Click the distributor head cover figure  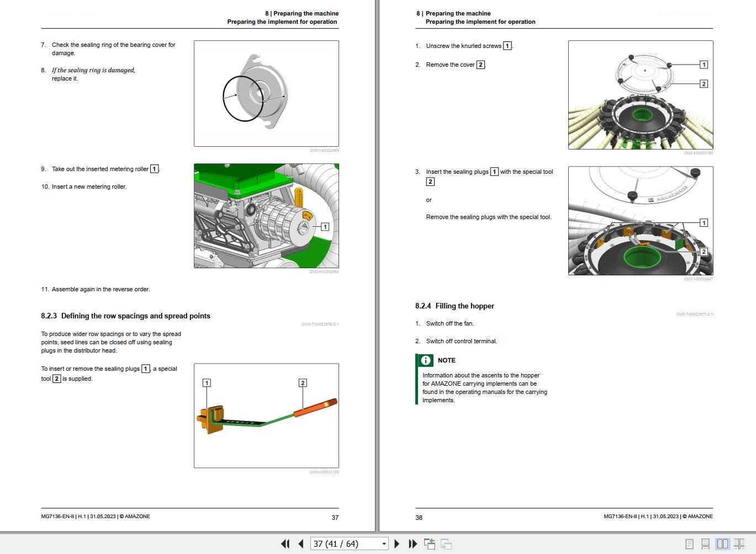click(641, 95)
